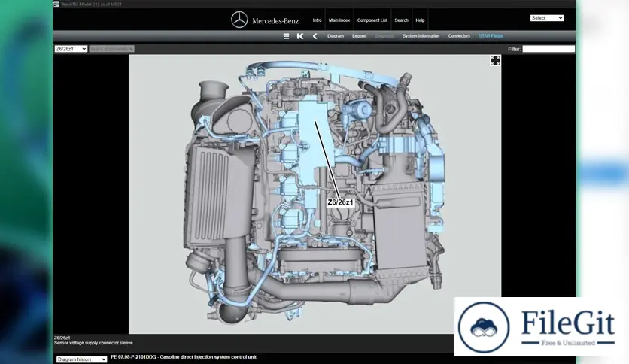This screenshot has height=364, width=629.
Task: Open the STAR Finder tab
Action: (x=491, y=36)
